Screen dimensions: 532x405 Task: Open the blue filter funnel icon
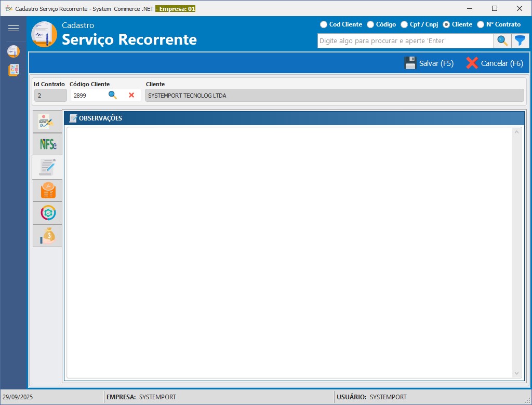click(x=520, y=40)
